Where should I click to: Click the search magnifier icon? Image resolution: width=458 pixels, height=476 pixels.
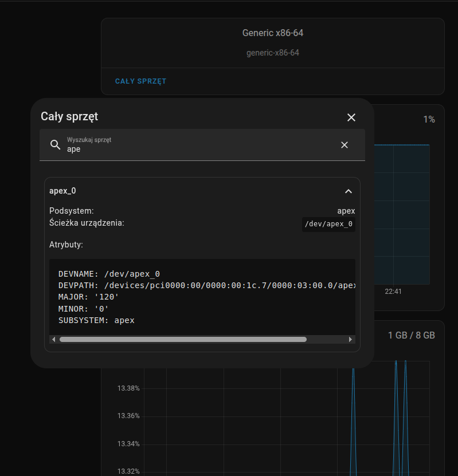point(55,145)
